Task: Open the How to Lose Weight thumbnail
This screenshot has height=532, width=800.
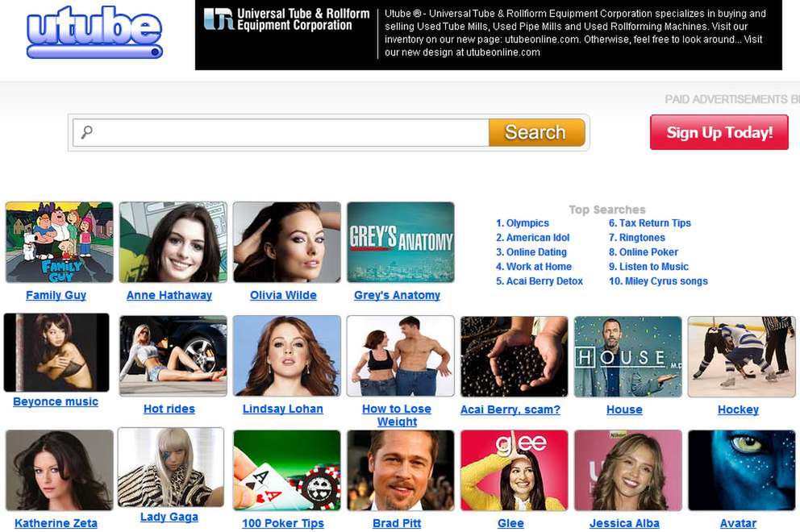Action: click(x=401, y=355)
